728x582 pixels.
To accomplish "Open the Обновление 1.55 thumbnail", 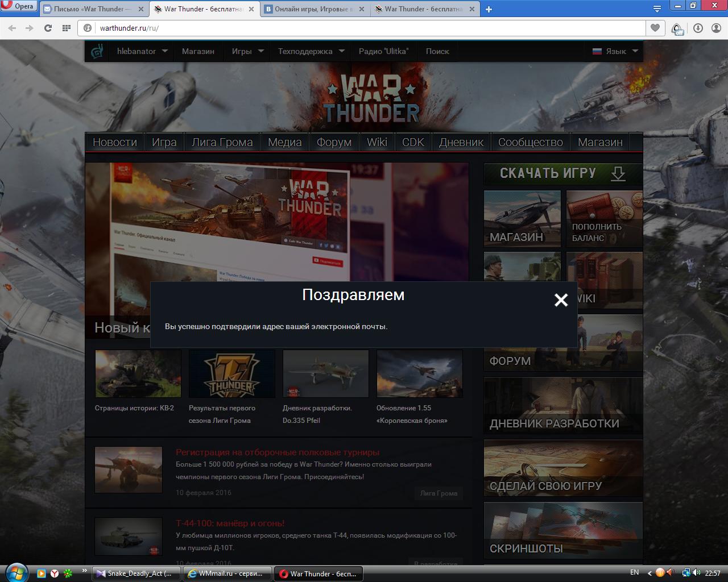I will pos(420,373).
